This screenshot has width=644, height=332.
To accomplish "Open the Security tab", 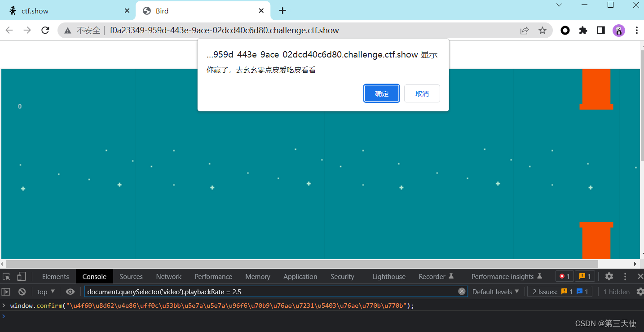I will 342,276.
